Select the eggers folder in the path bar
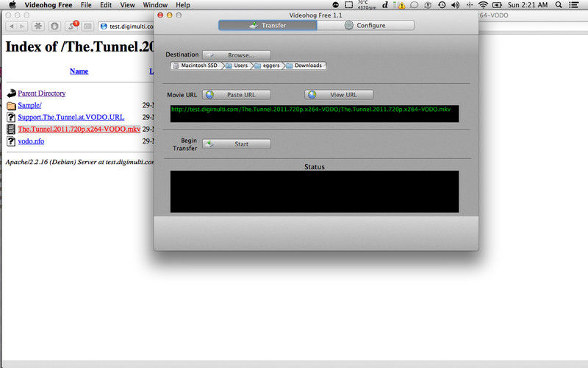Viewport: 588px width, 368px height. 267,66
